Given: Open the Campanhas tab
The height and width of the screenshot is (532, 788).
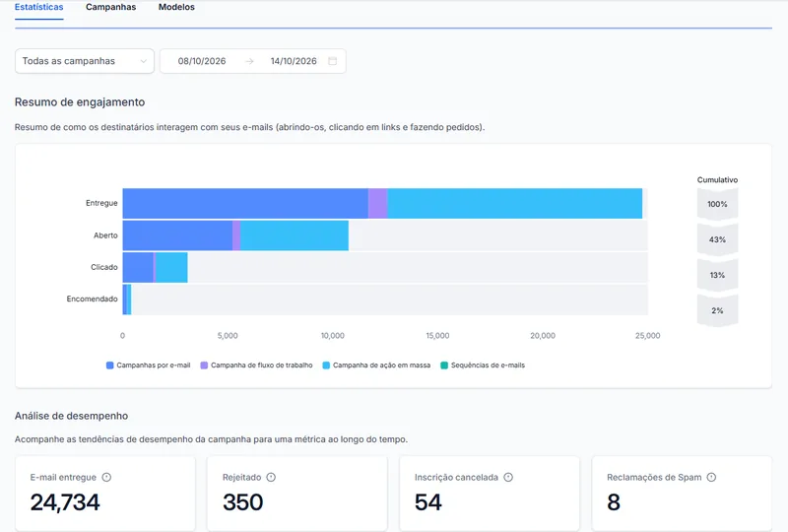Looking at the screenshot, I should point(110,7).
